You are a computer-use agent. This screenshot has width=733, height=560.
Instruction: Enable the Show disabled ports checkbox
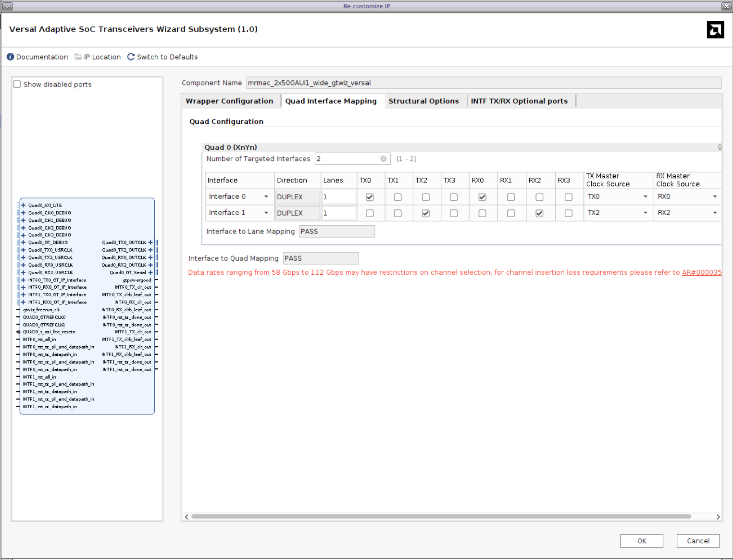click(17, 84)
